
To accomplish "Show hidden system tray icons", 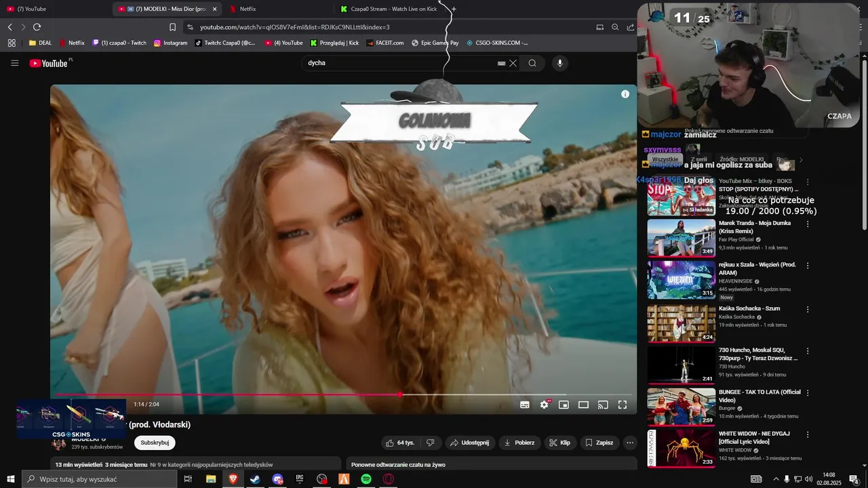I will (x=776, y=479).
